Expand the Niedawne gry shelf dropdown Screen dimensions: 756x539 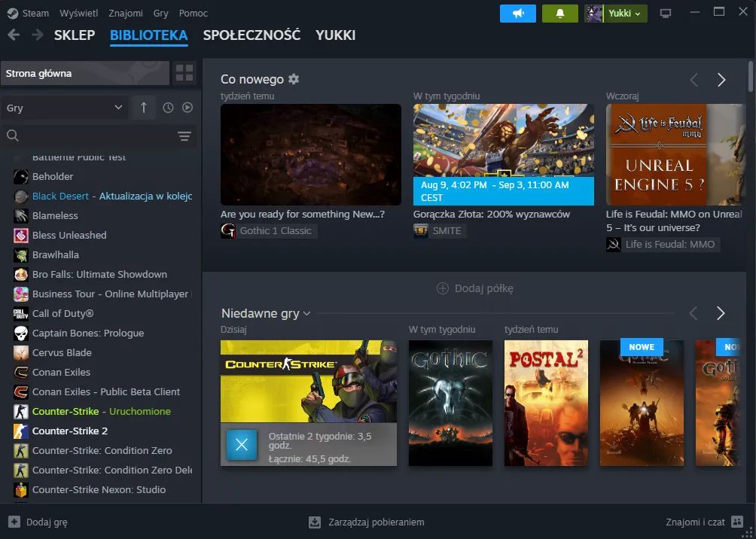coord(306,314)
